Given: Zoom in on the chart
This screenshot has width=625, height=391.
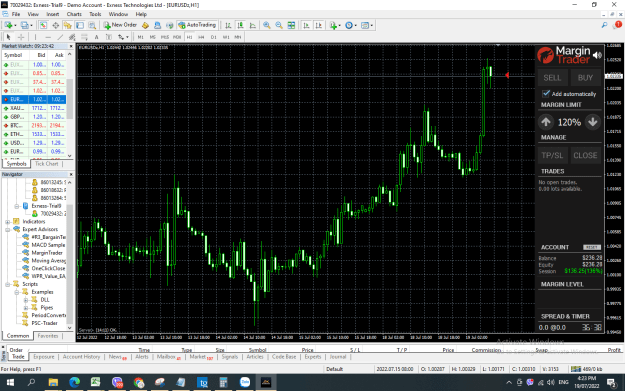Looking at the screenshot, I should click(x=267, y=25).
